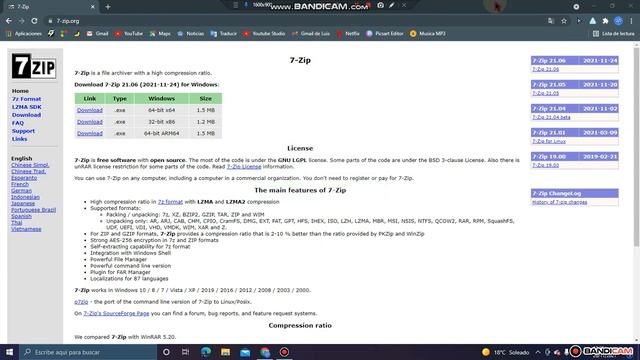Open a new browser tab

point(108,7)
